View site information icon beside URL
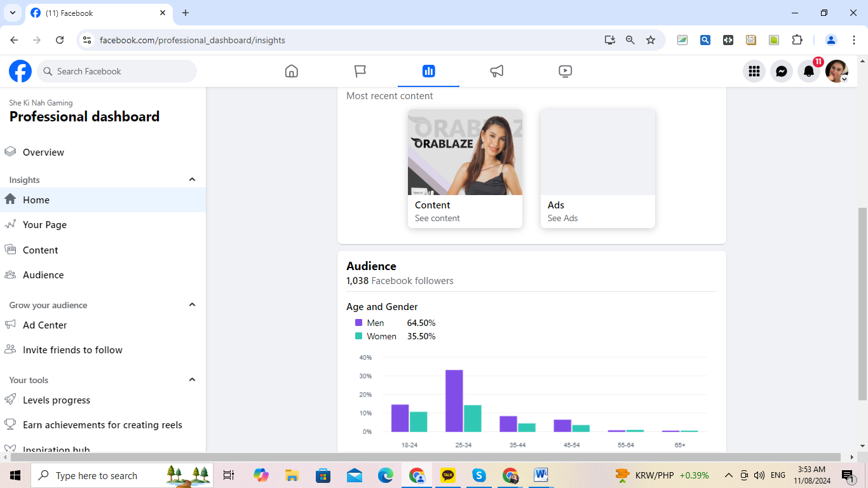868x488 pixels. [87, 40]
